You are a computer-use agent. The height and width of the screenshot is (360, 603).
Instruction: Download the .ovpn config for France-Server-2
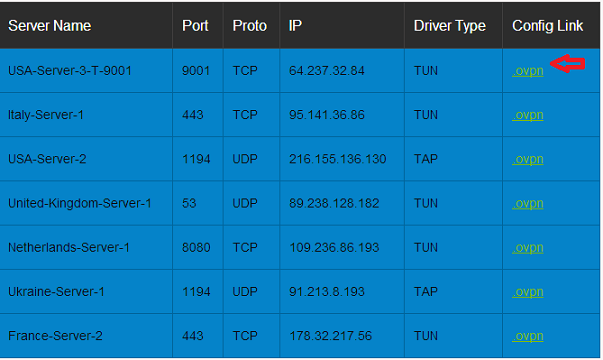528,336
